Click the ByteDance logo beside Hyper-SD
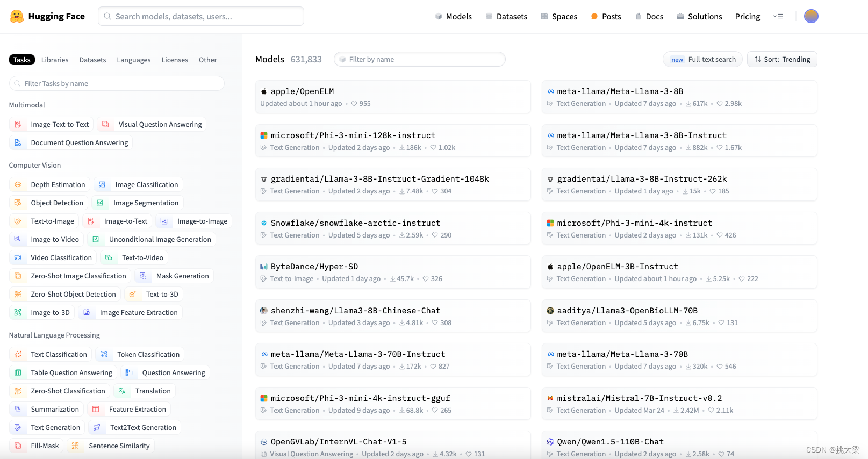Screen dimensions: 868x459 pyautogui.click(x=264, y=267)
